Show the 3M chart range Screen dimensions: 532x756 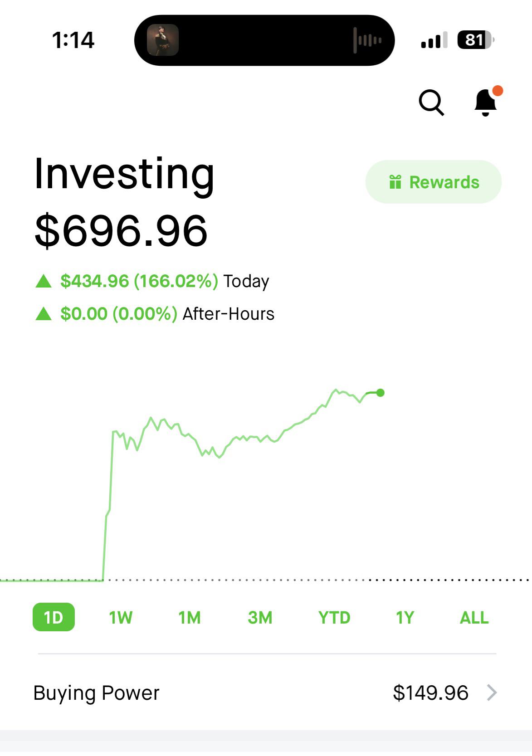click(x=260, y=617)
